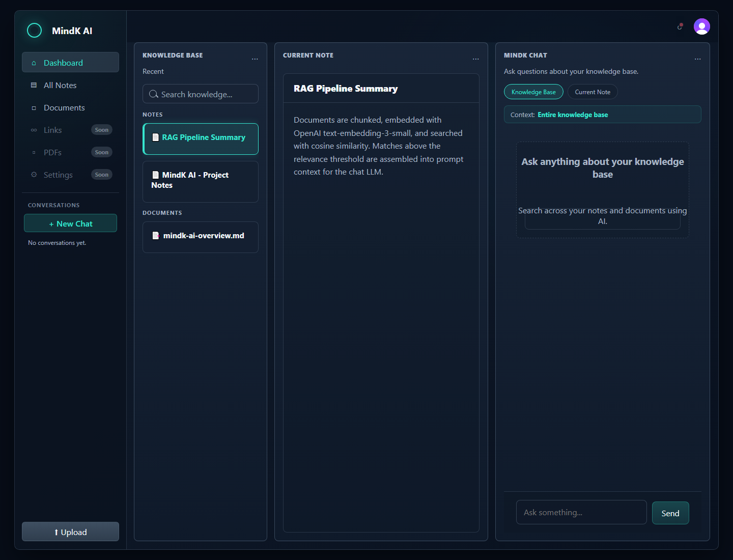Click the note body starting 'Documents are chunked'

click(x=379, y=146)
